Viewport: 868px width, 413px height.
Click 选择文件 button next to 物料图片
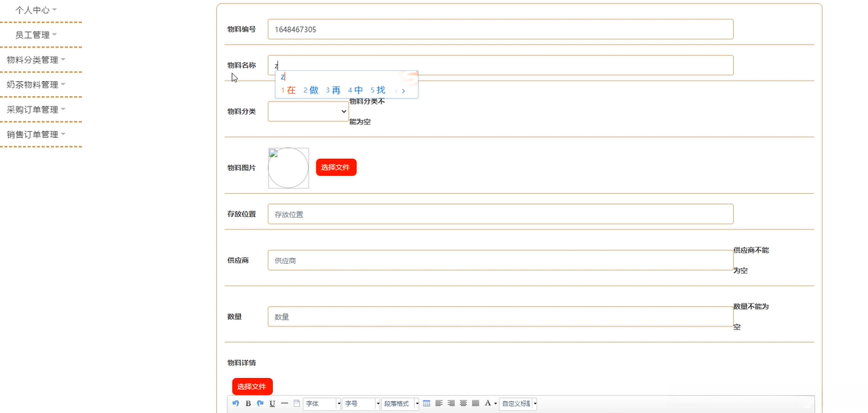[x=336, y=167]
